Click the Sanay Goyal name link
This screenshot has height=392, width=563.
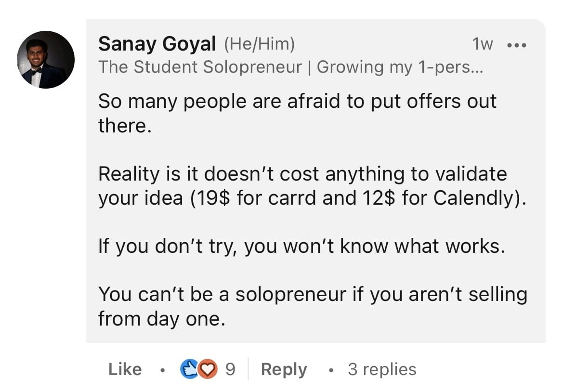(x=157, y=44)
